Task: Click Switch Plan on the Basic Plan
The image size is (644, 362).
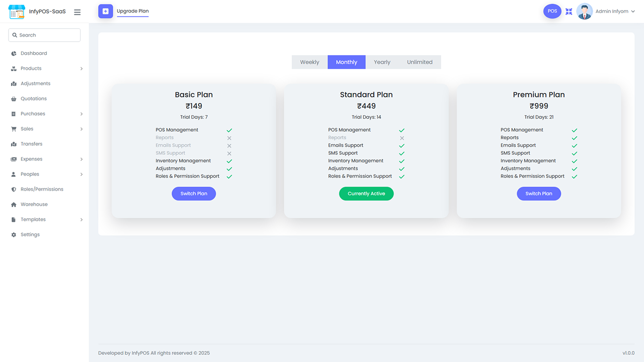Action: [x=194, y=194]
